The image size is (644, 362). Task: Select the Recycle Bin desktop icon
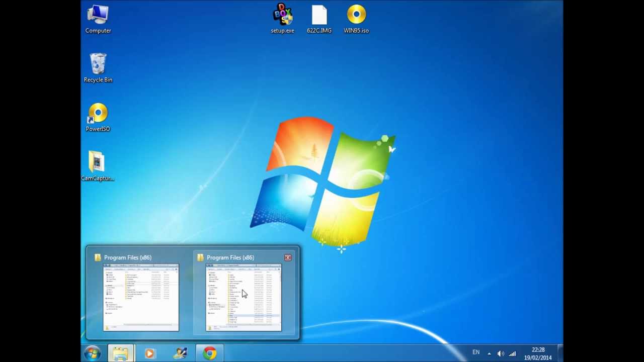(x=98, y=68)
